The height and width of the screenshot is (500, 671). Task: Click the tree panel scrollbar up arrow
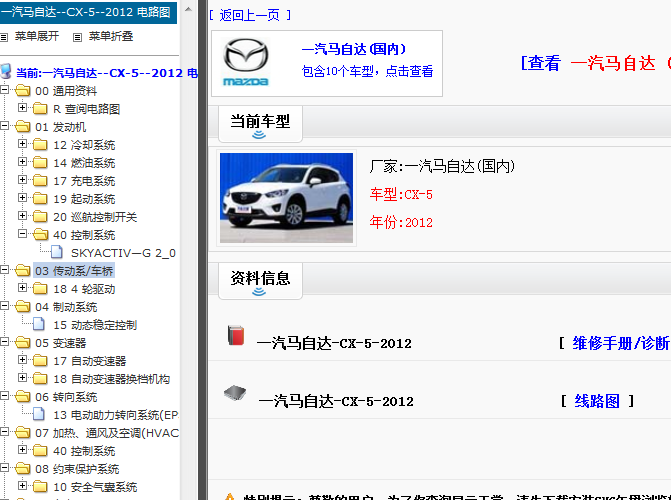tap(188, 9)
